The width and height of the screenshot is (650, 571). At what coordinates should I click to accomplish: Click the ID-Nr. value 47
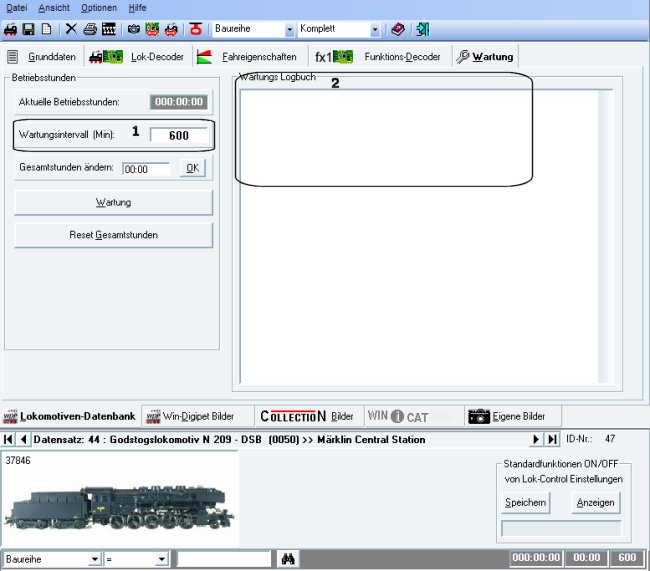pos(610,439)
